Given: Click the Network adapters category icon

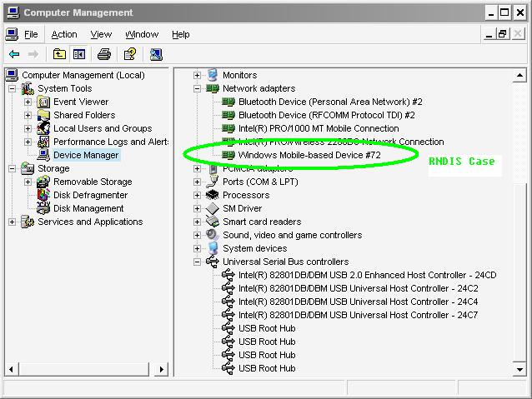Looking at the screenshot, I should coord(213,88).
